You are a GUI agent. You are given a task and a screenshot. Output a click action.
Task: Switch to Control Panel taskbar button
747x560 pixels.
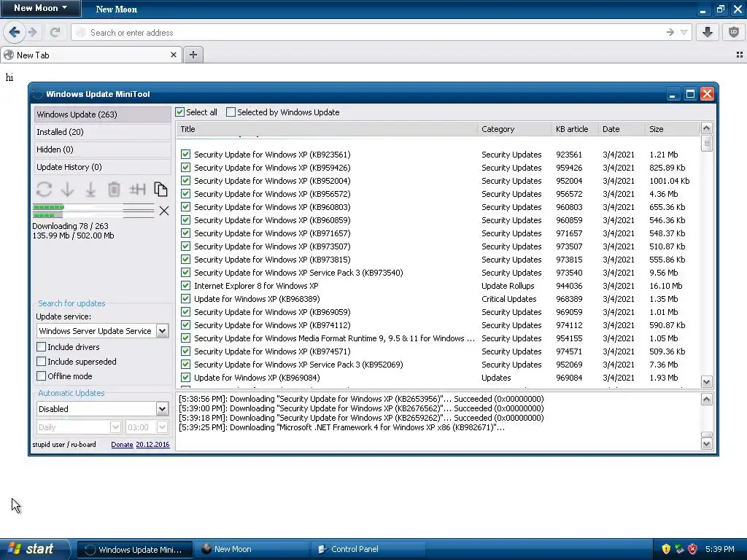(368, 549)
